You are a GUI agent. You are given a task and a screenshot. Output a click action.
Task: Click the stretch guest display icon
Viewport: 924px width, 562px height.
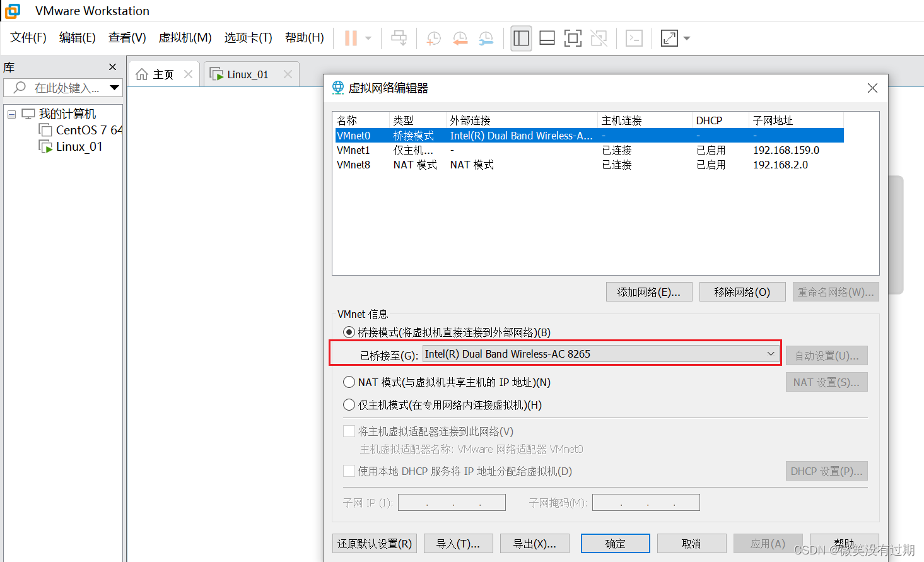(669, 38)
